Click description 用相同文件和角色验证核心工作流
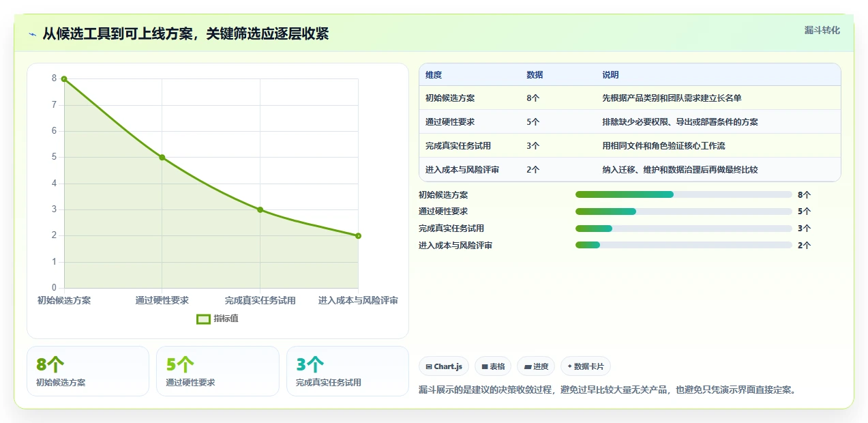 (663, 146)
